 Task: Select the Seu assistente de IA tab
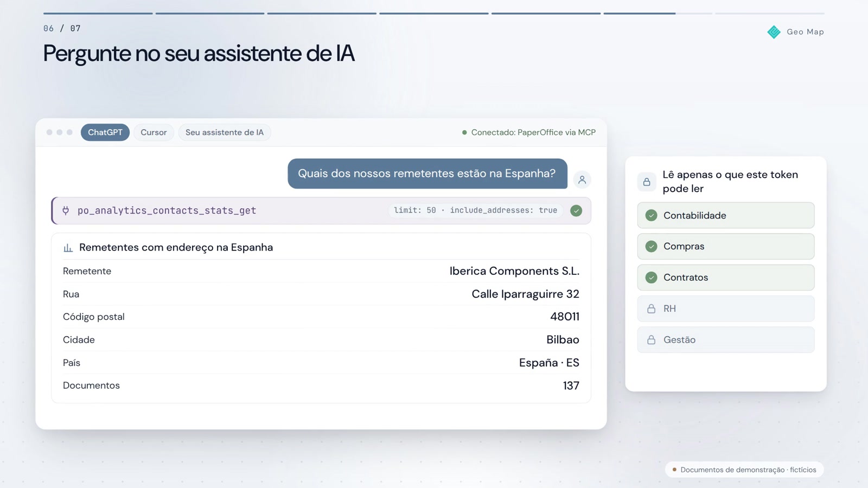pyautogui.click(x=225, y=132)
